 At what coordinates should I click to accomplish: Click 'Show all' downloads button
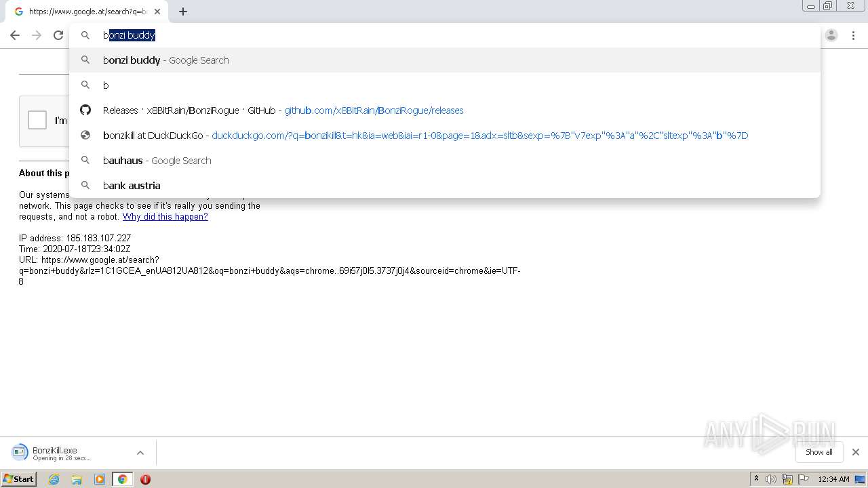[819, 452]
